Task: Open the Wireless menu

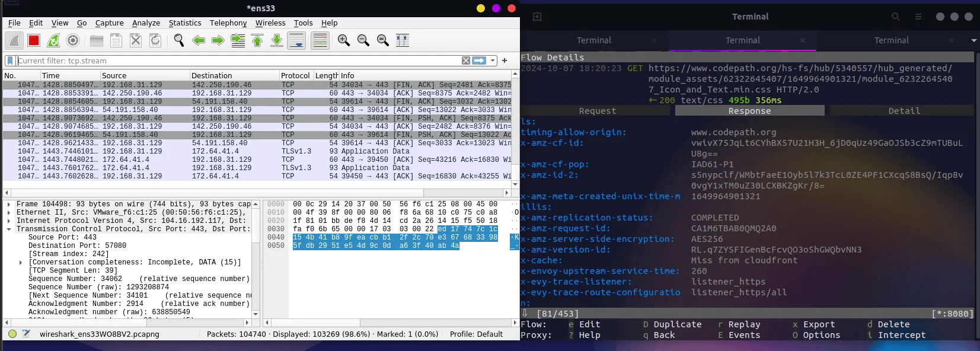Action: pos(270,23)
